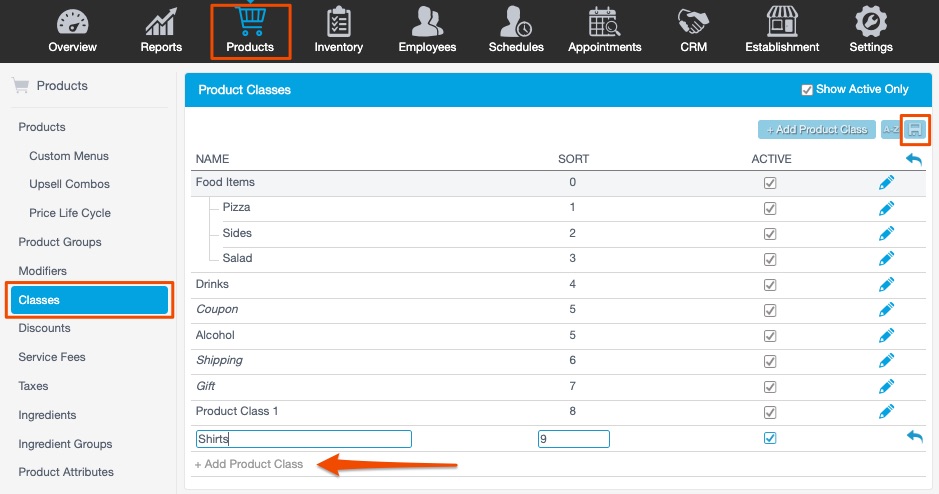Sort classes with A-Z button
The height and width of the screenshot is (494, 939).
point(890,130)
